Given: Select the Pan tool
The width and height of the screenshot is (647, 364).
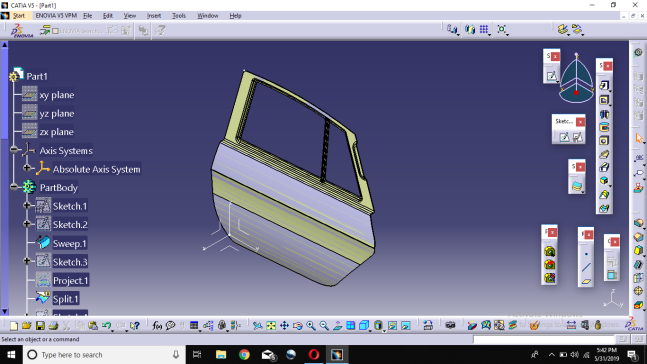Looking at the screenshot, I should click(x=284, y=326).
